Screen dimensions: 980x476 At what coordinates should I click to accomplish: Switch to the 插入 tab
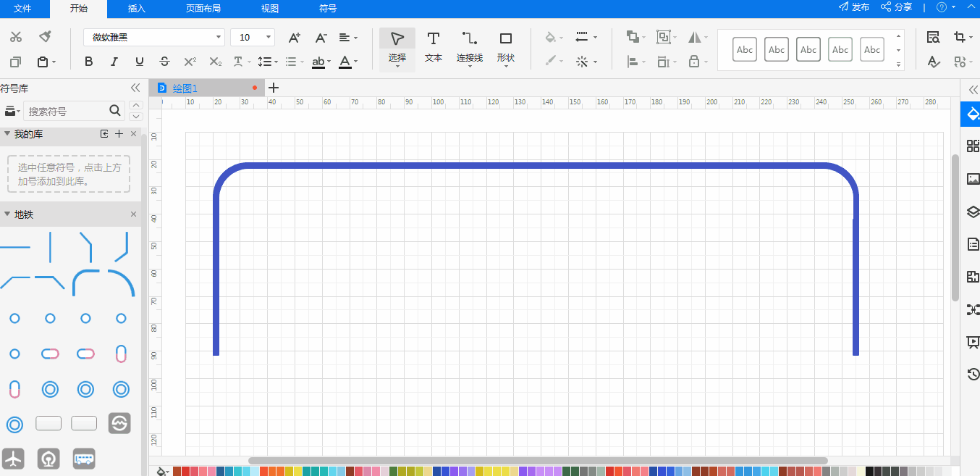coord(136,9)
